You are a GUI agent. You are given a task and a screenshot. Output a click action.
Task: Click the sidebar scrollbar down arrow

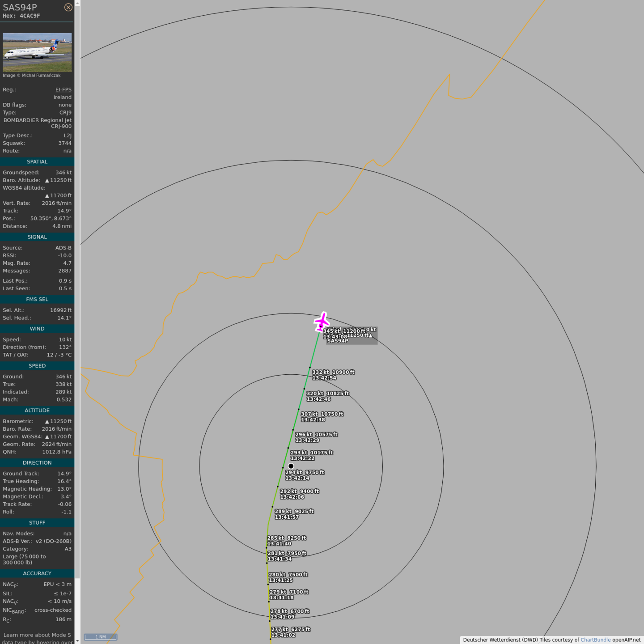[x=77, y=640]
